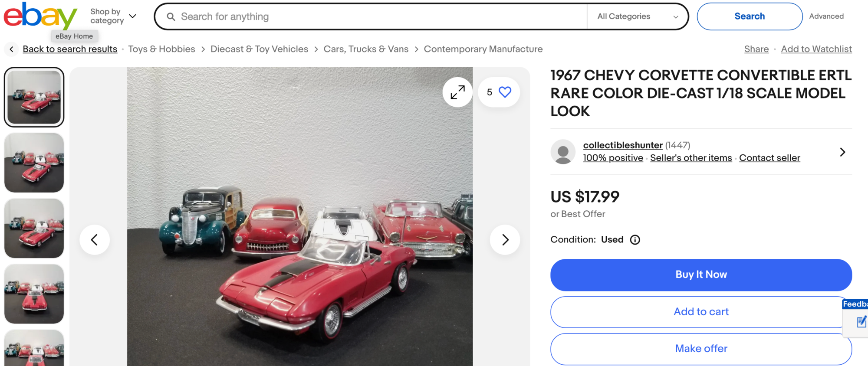
Task: Open the All Categories dropdown
Action: [x=637, y=16]
